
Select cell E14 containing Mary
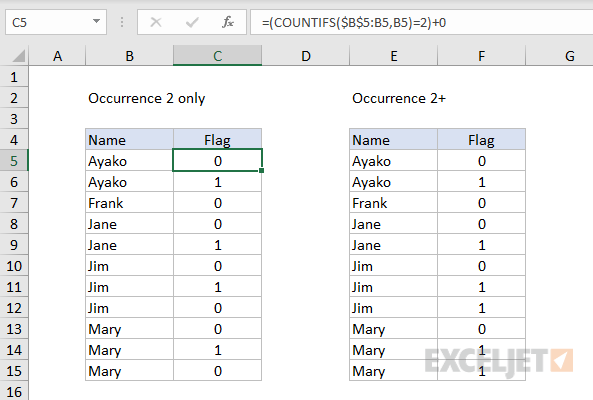tap(394, 350)
